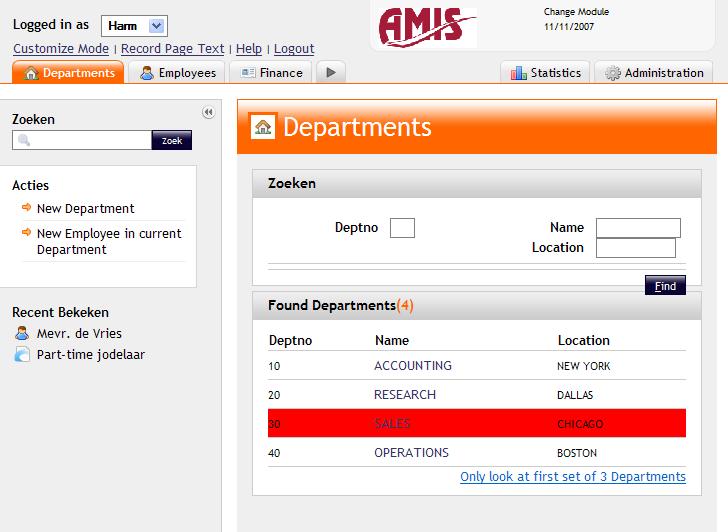Click the Deptno column header
Screen dimensions: 728x532
[290, 340]
